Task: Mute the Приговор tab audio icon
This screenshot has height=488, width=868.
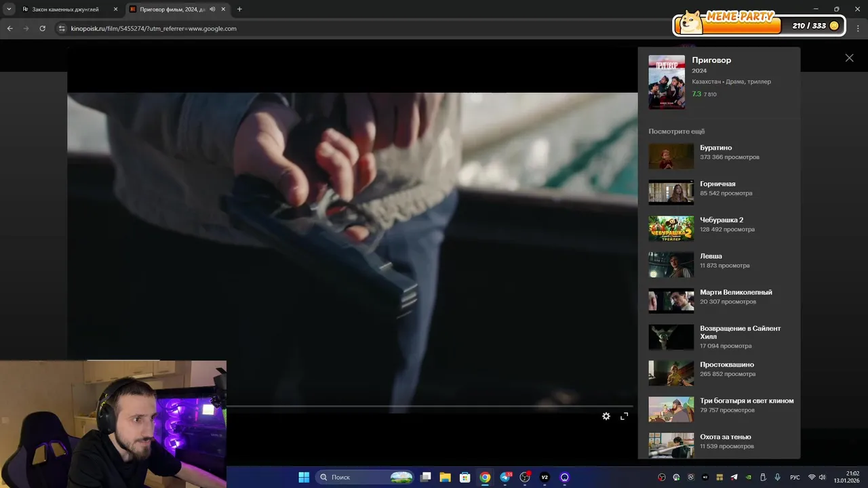Action: (212, 9)
